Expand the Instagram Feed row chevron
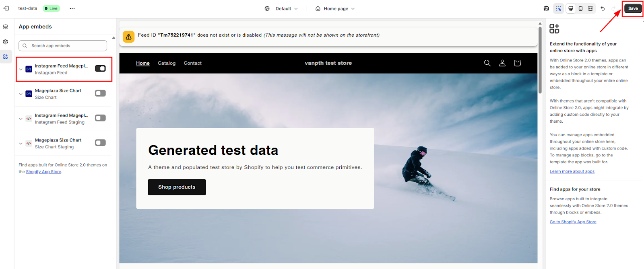This screenshot has height=269, width=644. 21,69
